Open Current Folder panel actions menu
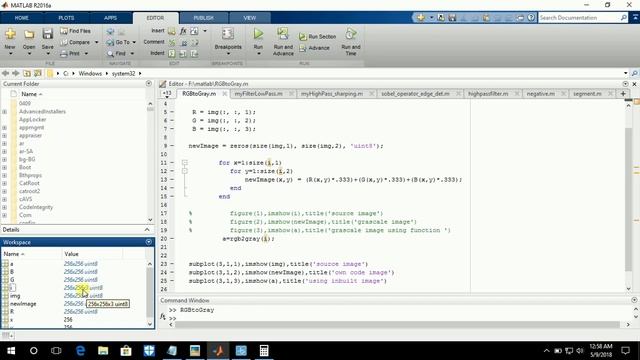This screenshot has height=360, width=640. (149, 84)
